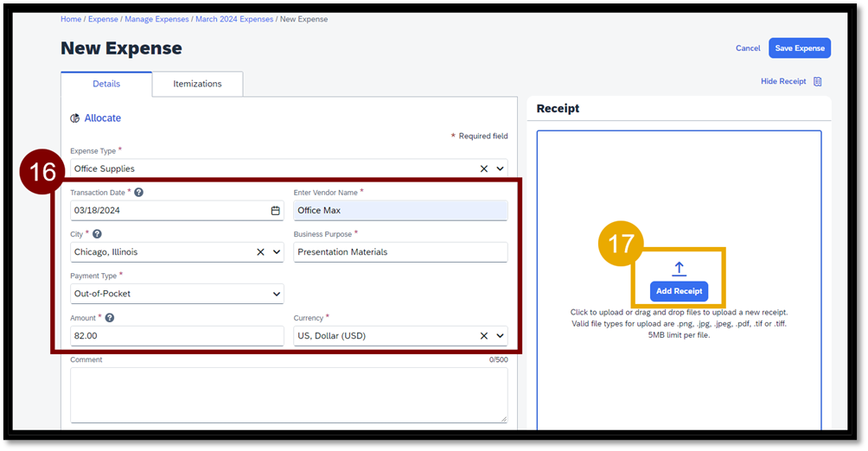Open the Payment Type dropdown

coord(277,294)
